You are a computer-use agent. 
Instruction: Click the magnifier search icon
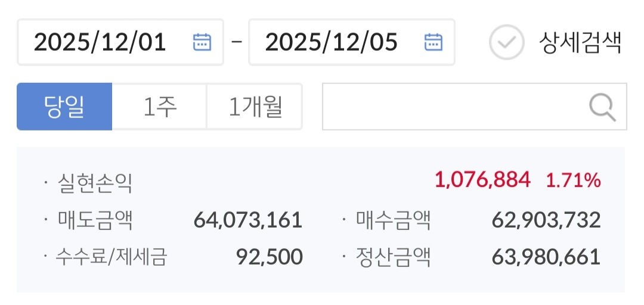click(602, 107)
